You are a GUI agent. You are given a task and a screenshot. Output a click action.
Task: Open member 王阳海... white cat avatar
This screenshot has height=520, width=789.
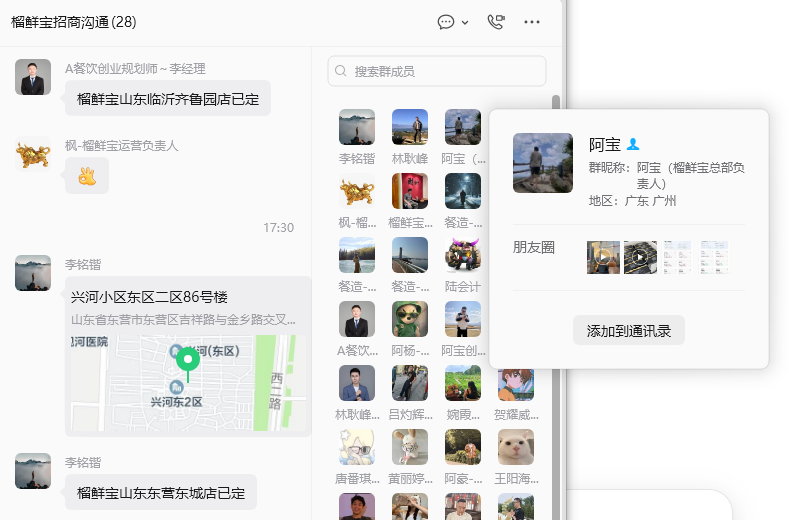[516, 447]
